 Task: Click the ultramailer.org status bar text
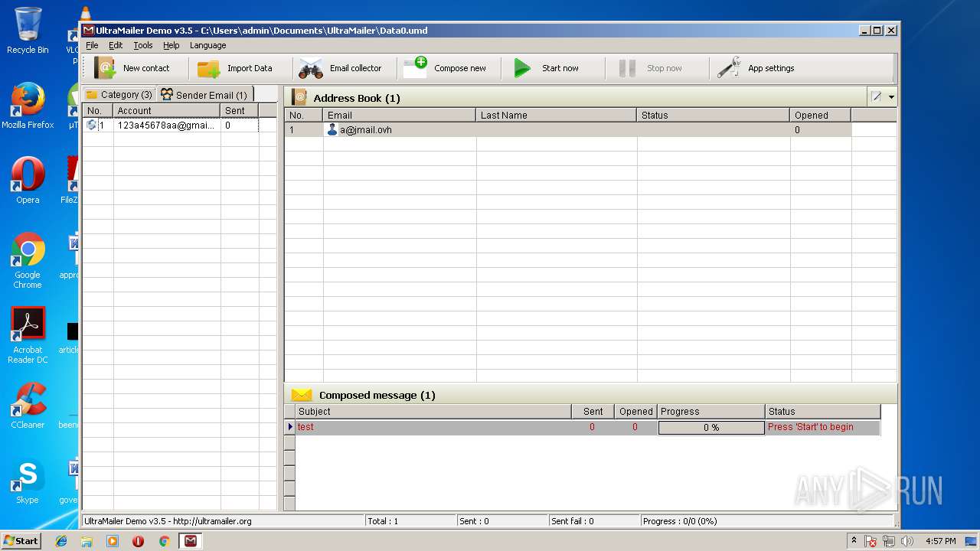click(168, 521)
